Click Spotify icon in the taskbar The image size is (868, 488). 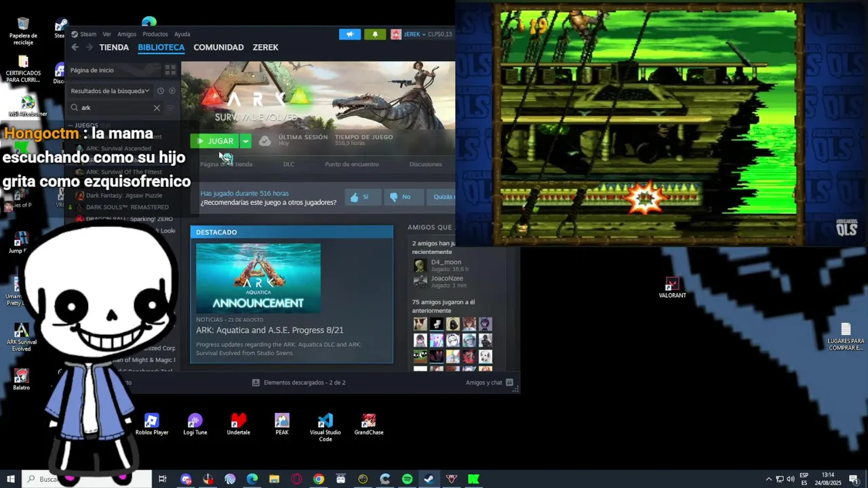point(407,479)
